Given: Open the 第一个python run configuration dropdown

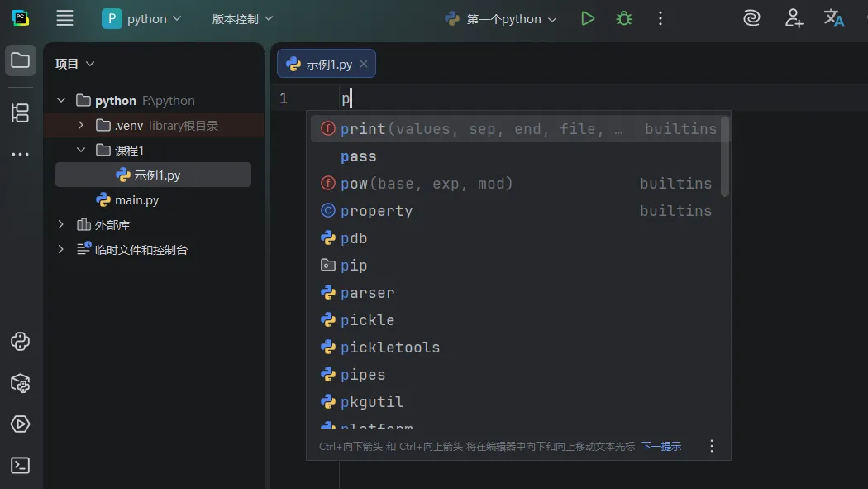Looking at the screenshot, I should click(x=500, y=19).
